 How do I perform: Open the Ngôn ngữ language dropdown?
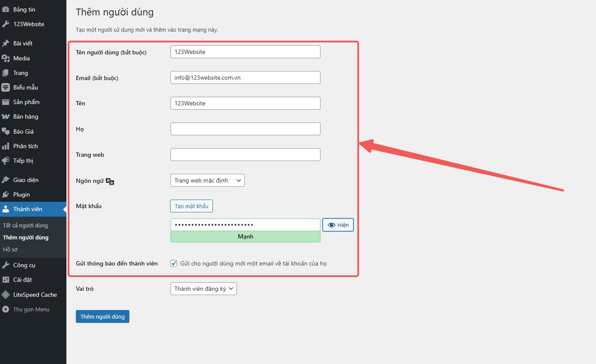point(207,181)
